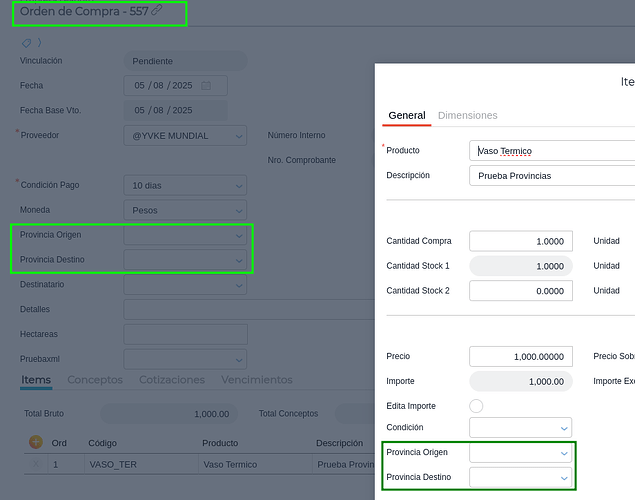This screenshot has width=635, height=500.
Task: Select the General tab
Action: [406, 116]
